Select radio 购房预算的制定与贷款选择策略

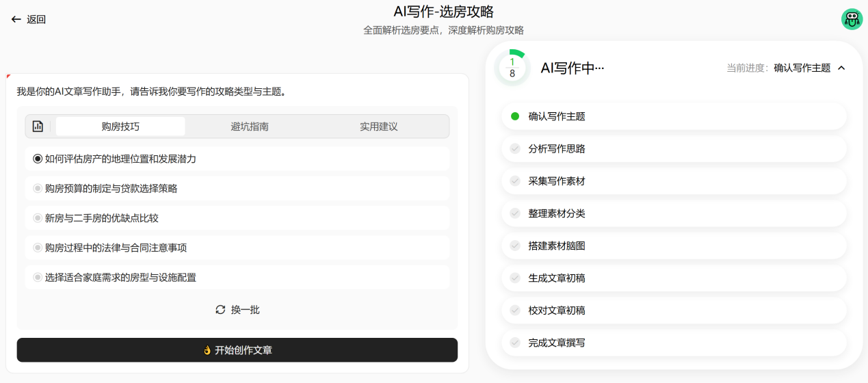38,188
